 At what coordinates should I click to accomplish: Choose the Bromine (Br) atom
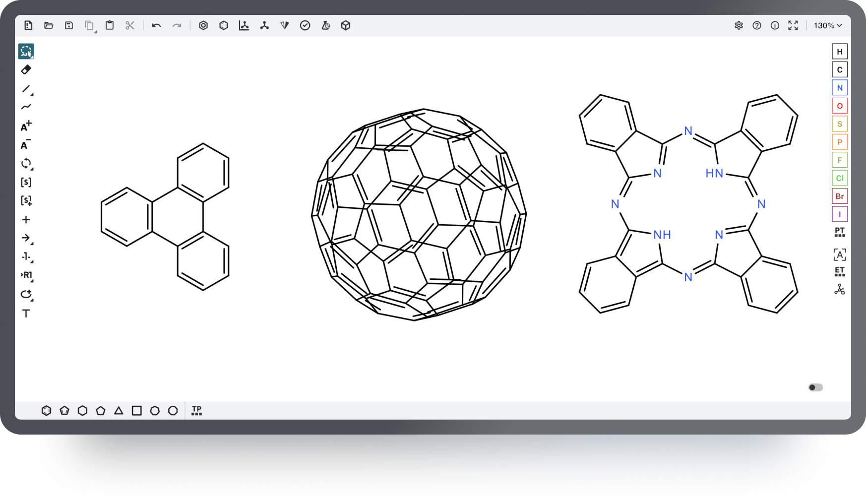[839, 196]
